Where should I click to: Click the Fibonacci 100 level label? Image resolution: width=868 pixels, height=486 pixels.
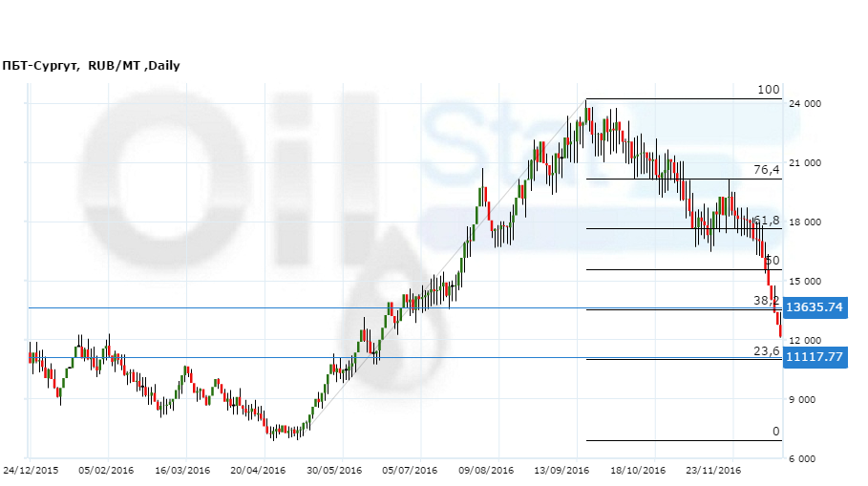pos(769,90)
